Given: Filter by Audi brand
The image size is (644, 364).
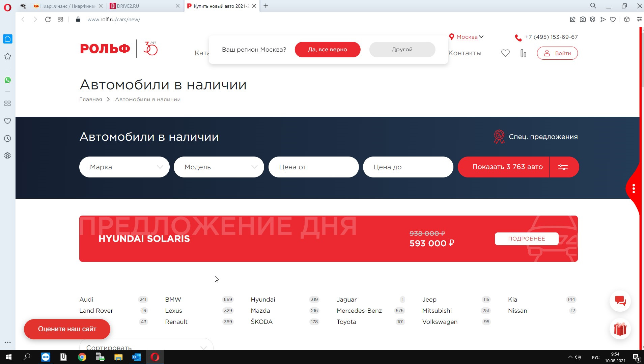Looking at the screenshot, I should 86,300.
